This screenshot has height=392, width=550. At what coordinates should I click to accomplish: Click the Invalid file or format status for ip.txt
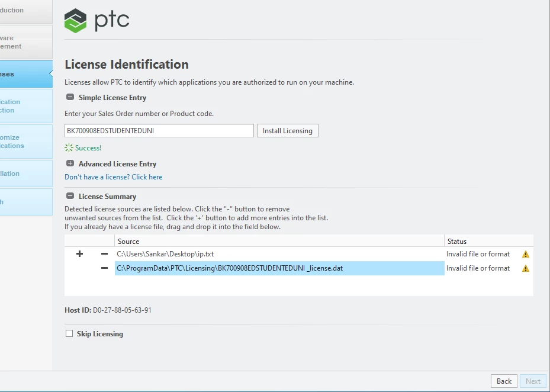pos(478,253)
